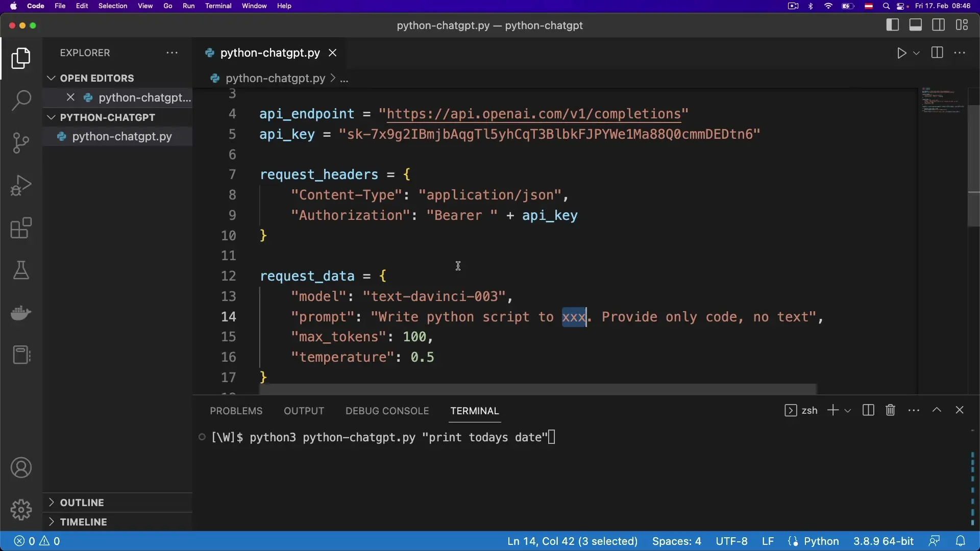The width and height of the screenshot is (980, 551).
Task: Open notifications bell in status bar
Action: 961,541
